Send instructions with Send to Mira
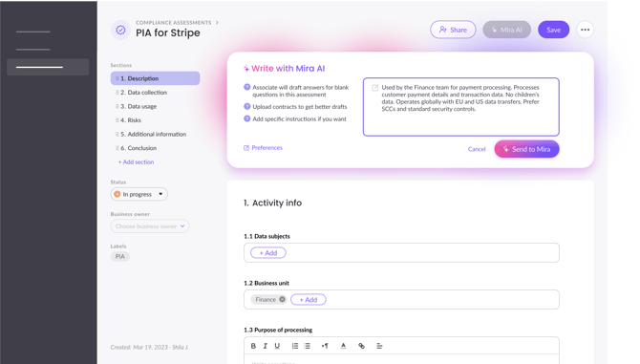 pyautogui.click(x=527, y=149)
